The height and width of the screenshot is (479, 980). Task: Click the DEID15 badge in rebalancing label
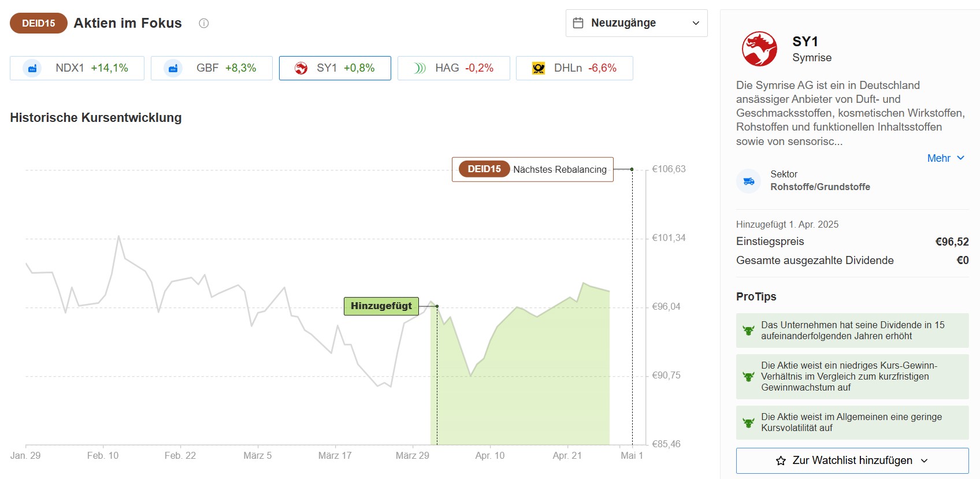tap(484, 169)
